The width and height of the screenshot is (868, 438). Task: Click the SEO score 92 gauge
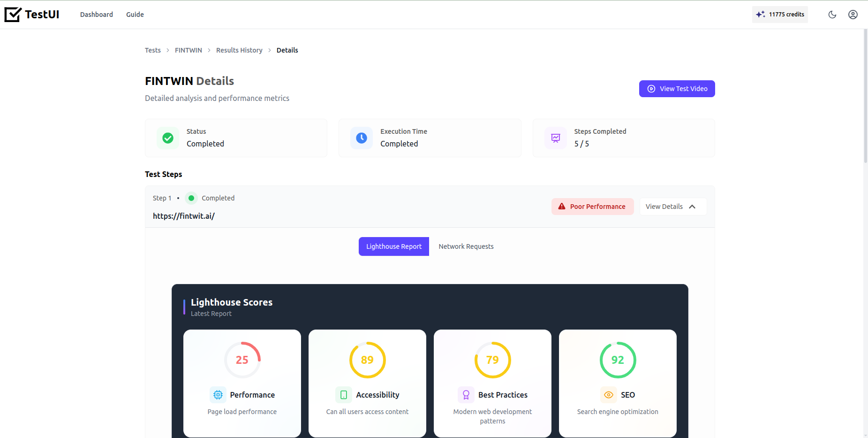pyautogui.click(x=618, y=360)
